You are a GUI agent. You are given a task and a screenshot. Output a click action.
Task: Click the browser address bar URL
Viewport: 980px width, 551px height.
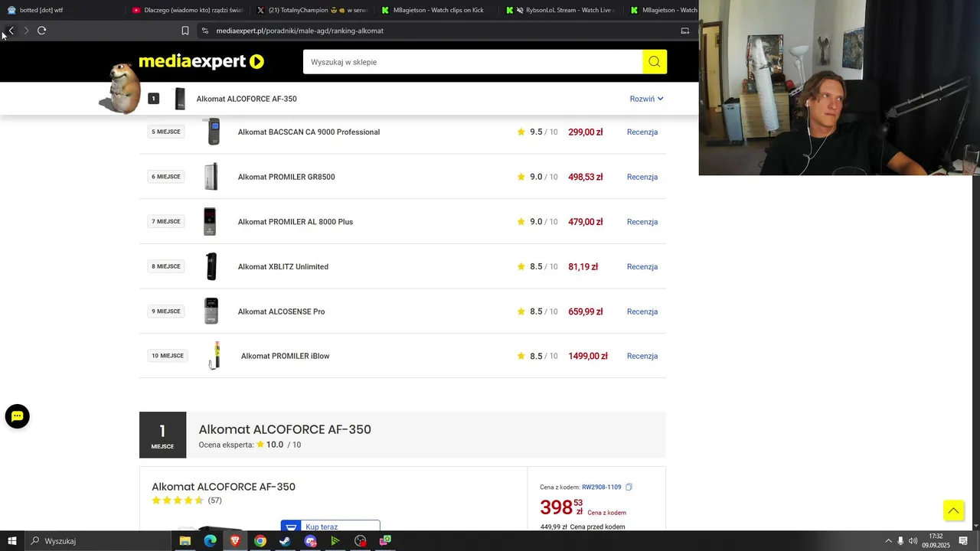tap(300, 31)
